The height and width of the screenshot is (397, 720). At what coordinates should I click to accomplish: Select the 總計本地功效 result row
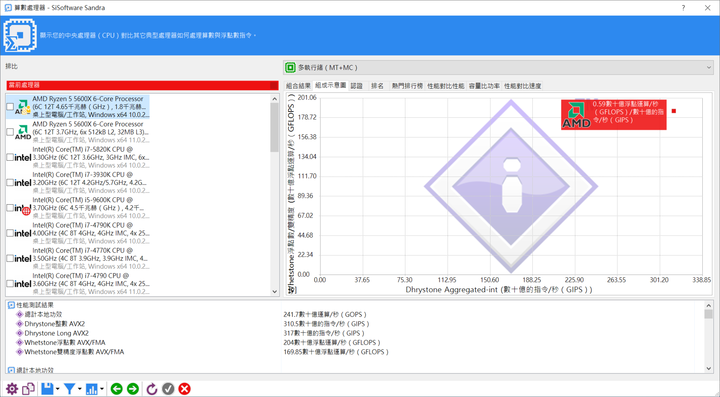[43, 314]
